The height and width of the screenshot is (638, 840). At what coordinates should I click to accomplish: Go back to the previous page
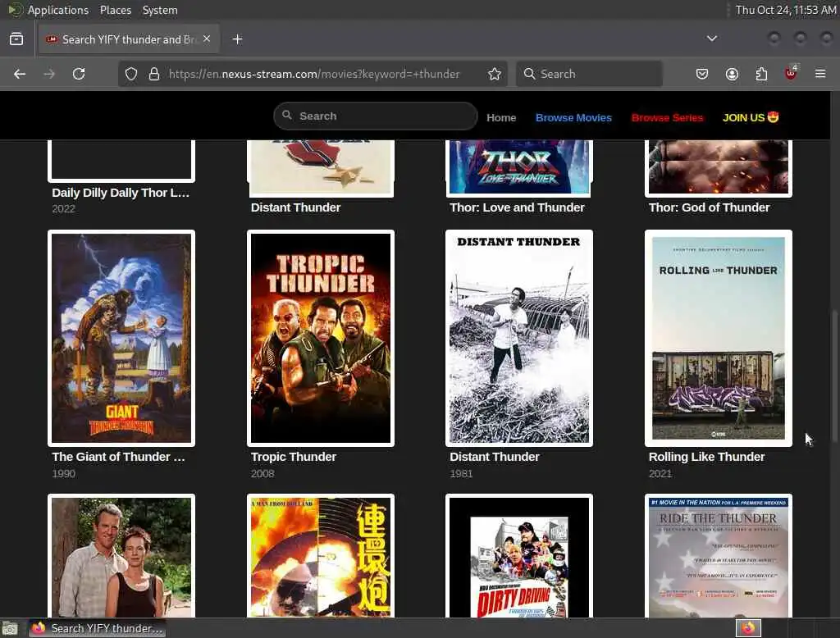coord(20,74)
